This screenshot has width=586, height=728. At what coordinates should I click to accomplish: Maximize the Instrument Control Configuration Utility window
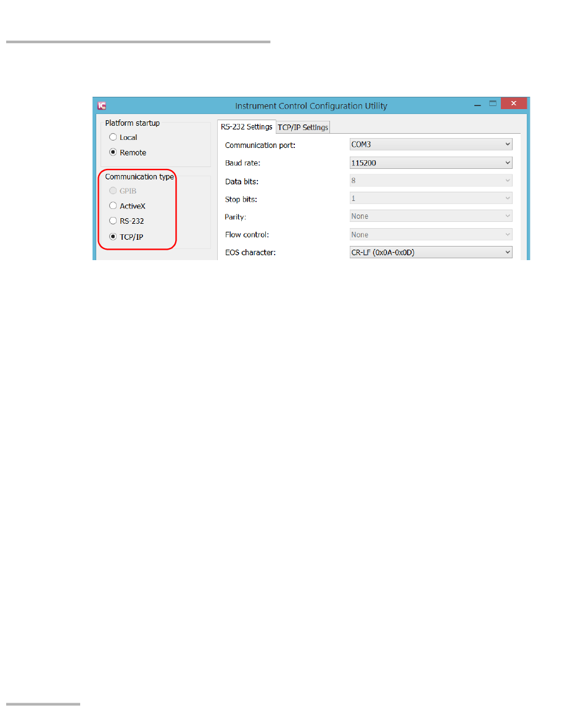click(493, 104)
